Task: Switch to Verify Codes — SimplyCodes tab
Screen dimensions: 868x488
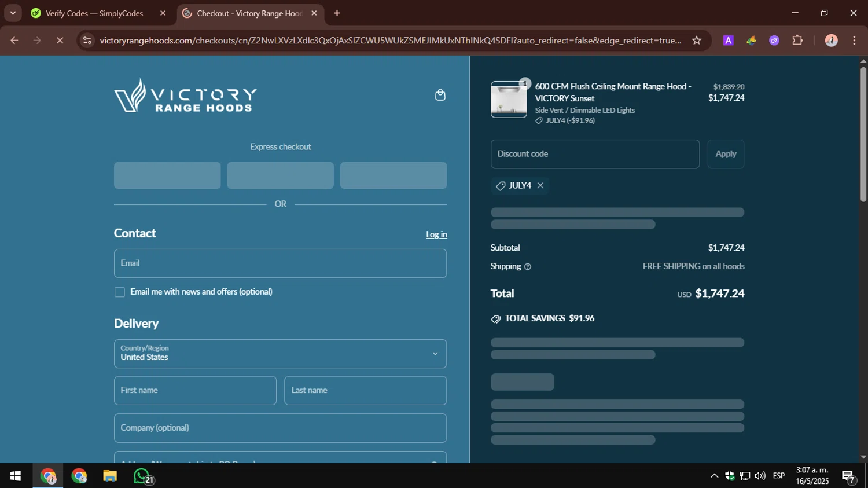Action: tap(94, 13)
